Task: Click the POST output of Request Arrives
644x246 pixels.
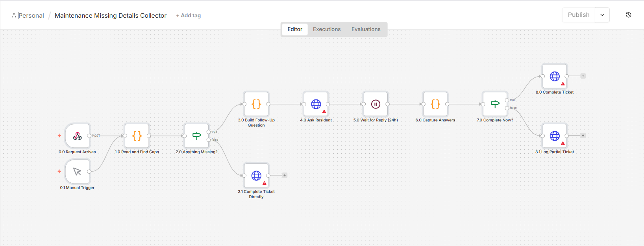Action: (89, 136)
